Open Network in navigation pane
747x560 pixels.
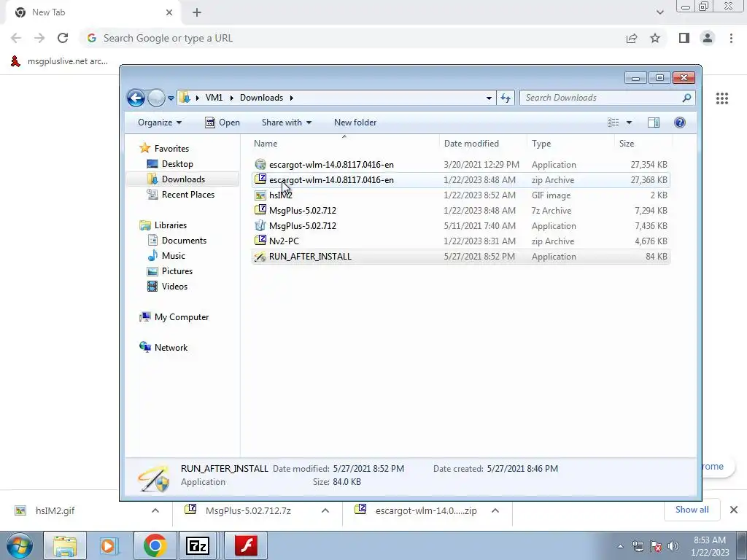tap(171, 348)
